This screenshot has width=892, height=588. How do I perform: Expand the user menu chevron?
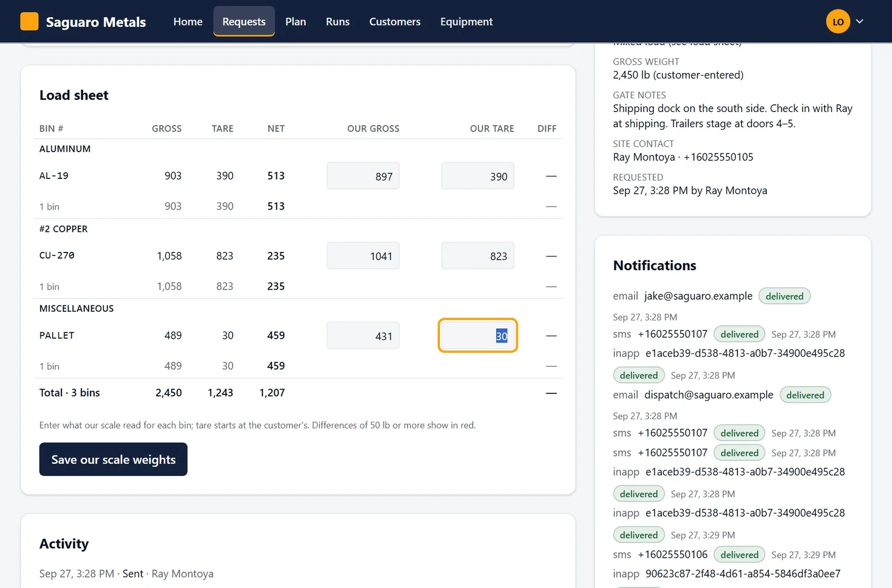click(x=860, y=22)
